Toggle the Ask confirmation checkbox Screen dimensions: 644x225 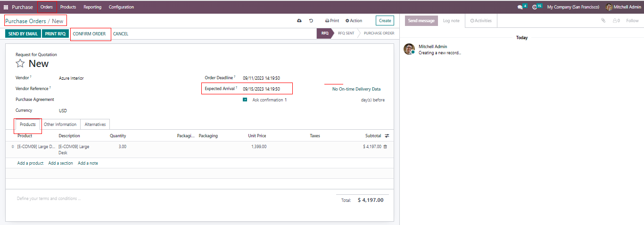click(x=245, y=100)
